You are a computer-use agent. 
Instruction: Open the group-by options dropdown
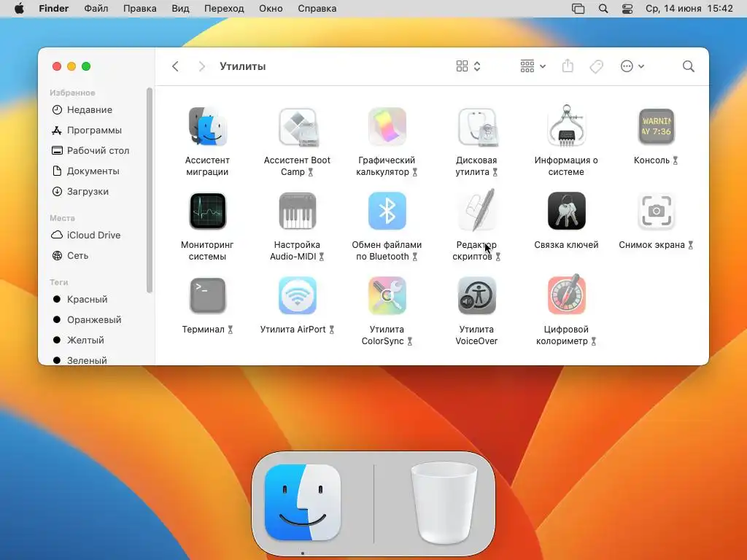pos(533,66)
